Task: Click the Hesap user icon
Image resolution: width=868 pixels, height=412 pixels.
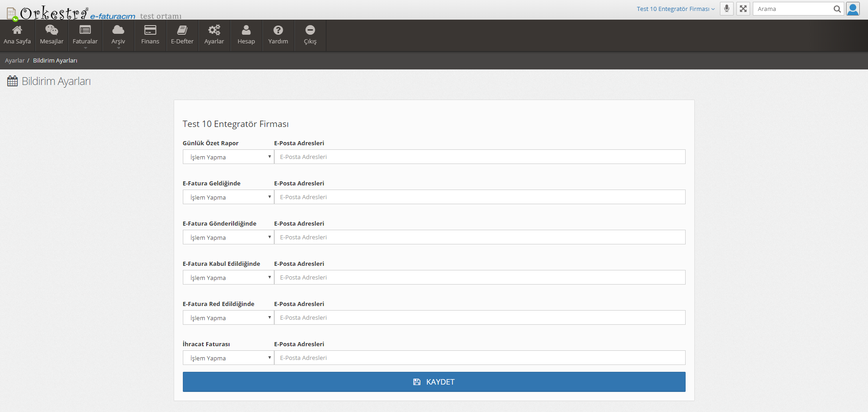Action: pyautogui.click(x=246, y=30)
